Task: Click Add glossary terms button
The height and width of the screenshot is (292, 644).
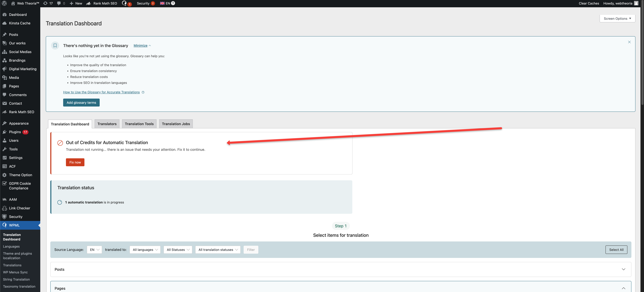Action: (x=81, y=103)
